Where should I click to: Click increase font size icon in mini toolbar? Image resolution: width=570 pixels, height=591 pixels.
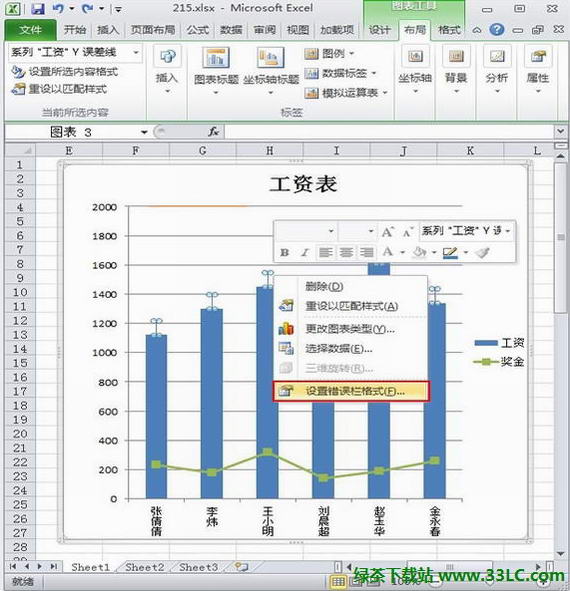click(x=388, y=231)
